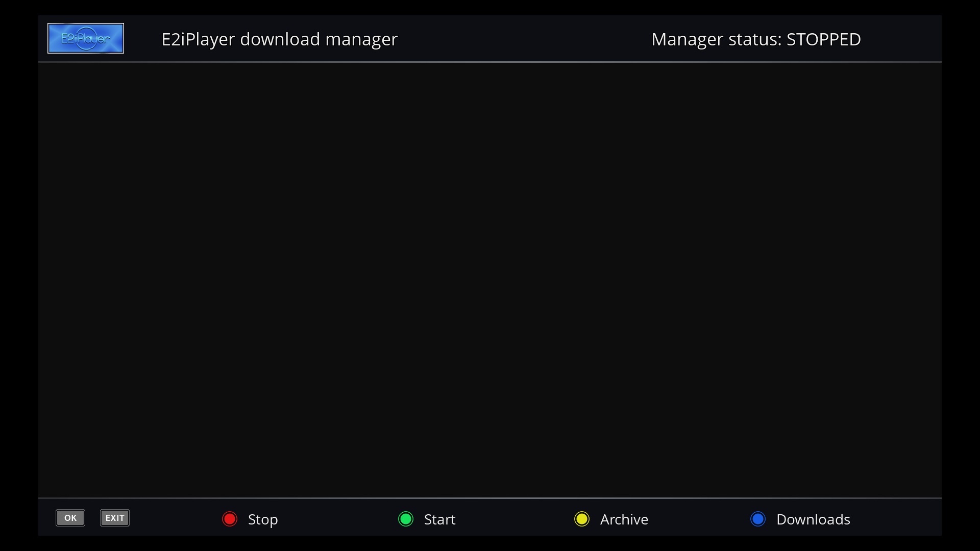The image size is (980, 551).
Task: Open the Archive via its label
Action: (x=623, y=519)
